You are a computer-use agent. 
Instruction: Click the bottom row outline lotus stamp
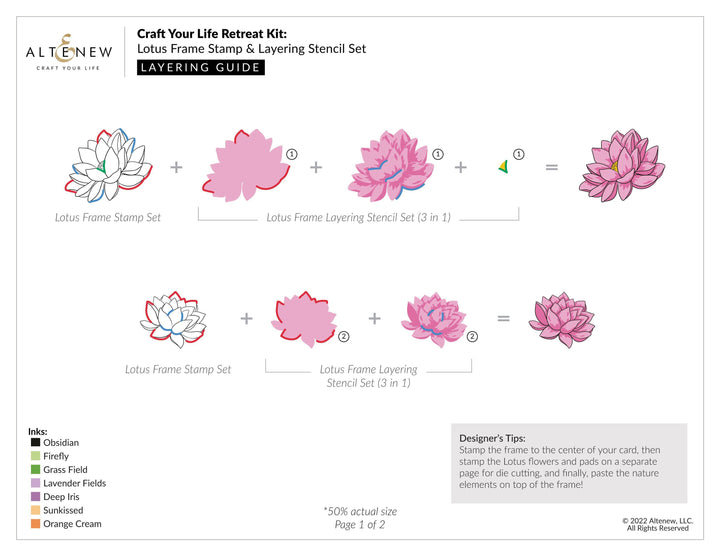click(x=181, y=319)
